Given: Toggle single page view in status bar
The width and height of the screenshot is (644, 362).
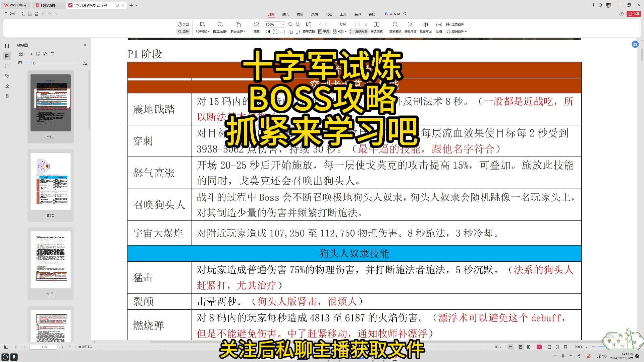Looking at the screenshot, I should (x=521, y=347).
